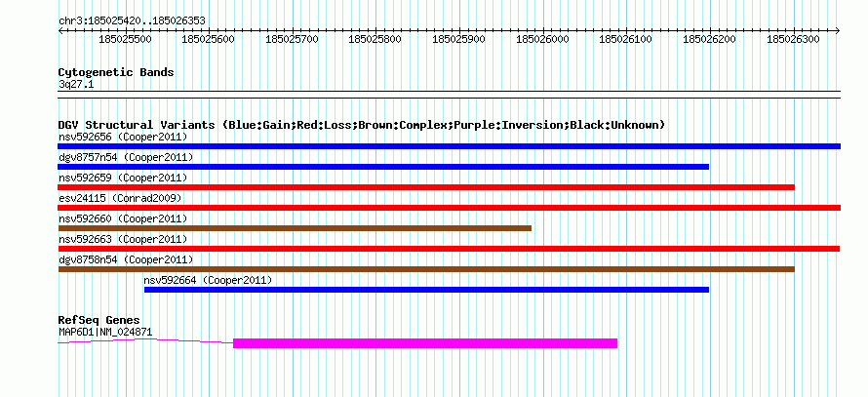Click the MAP6D1 magenta exon block
This screenshot has height=397, width=868.
[x=425, y=343]
